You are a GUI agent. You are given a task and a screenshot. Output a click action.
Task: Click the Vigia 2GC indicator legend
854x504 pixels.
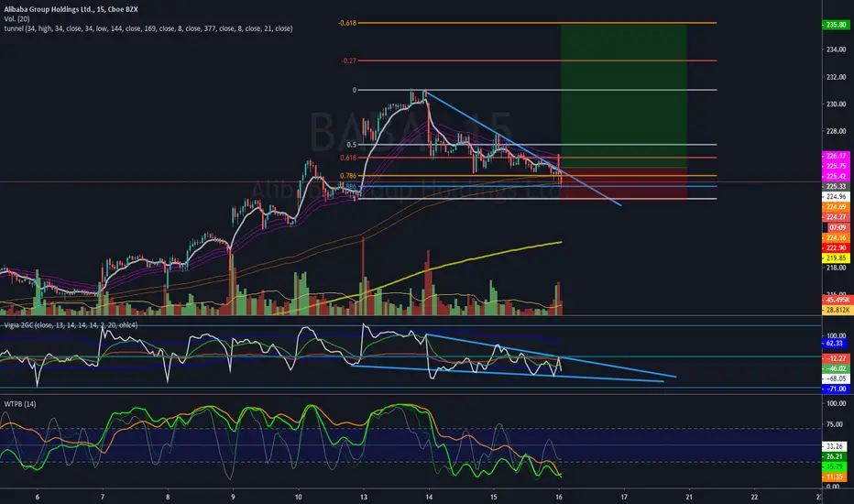[71, 325]
